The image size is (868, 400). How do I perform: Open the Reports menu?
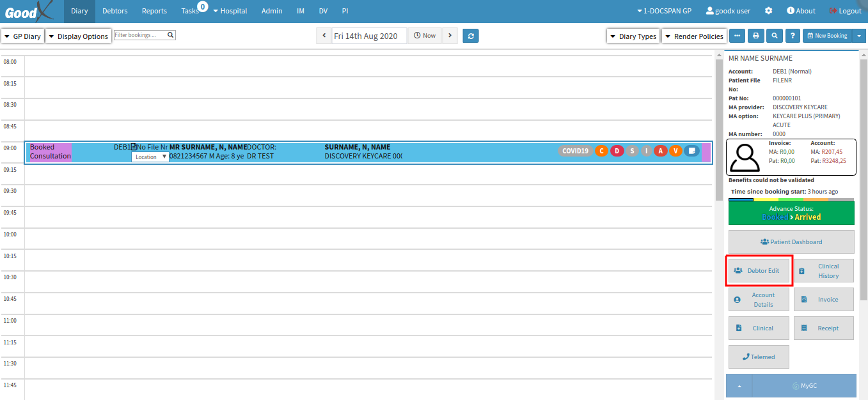(154, 11)
